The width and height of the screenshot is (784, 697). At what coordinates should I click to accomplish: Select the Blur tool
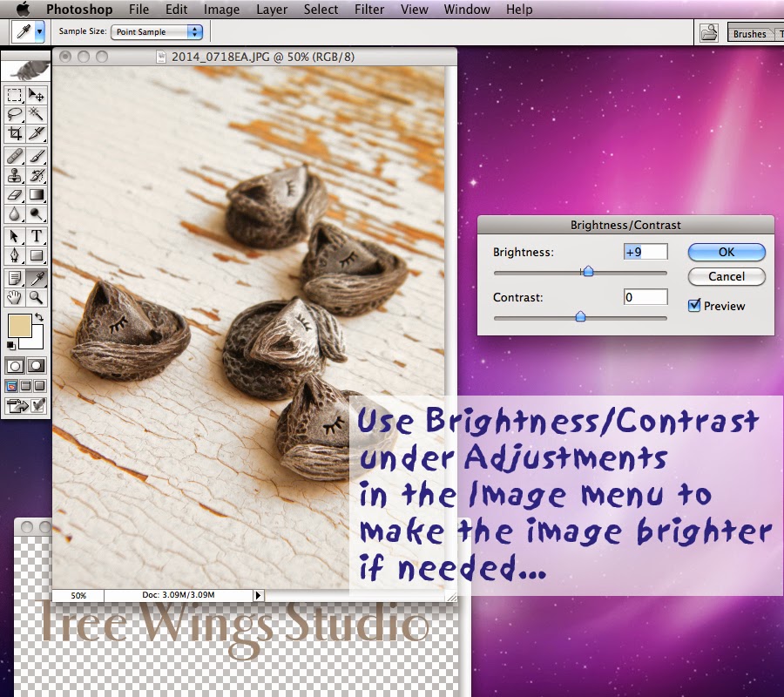coord(15,214)
